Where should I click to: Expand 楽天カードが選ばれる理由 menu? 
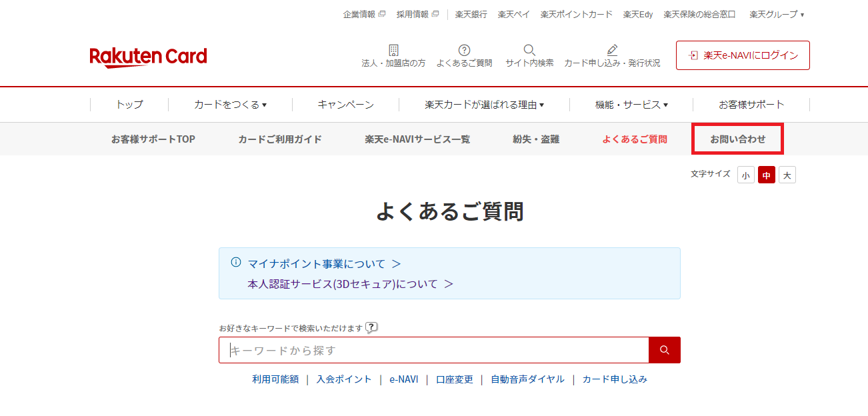click(484, 105)
